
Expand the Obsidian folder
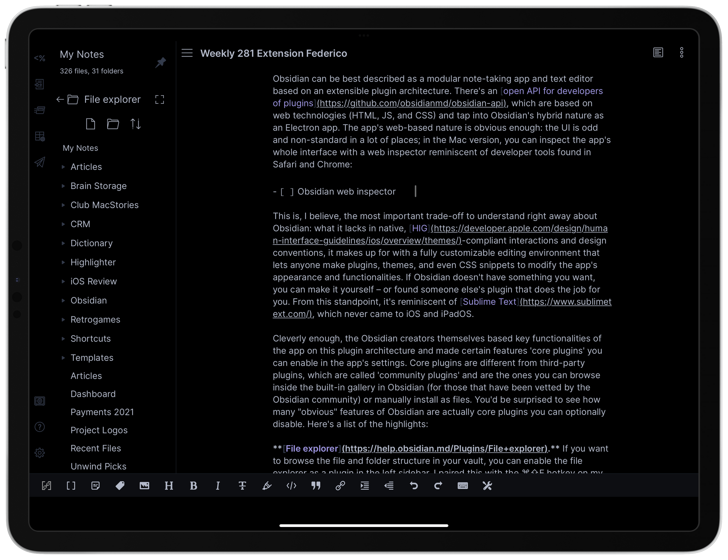click(63, 301)
